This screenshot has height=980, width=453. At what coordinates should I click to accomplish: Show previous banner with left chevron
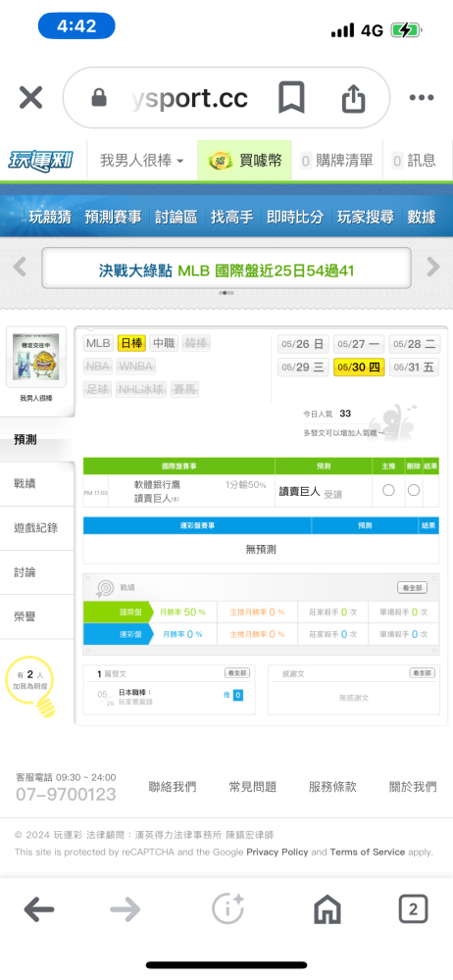pos(20,268)
